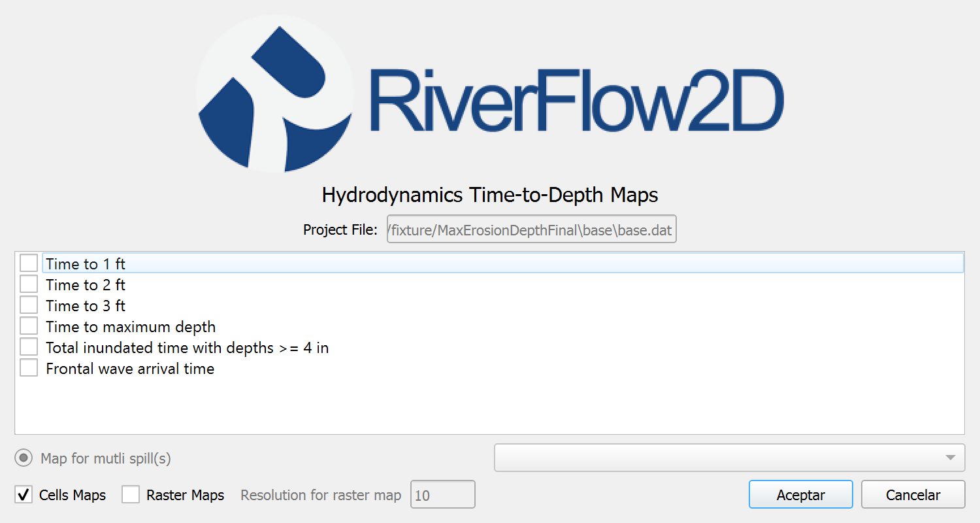980x523 pixels.
Task: Uncheck the Cells Maps checkbox
Action: 24,495
